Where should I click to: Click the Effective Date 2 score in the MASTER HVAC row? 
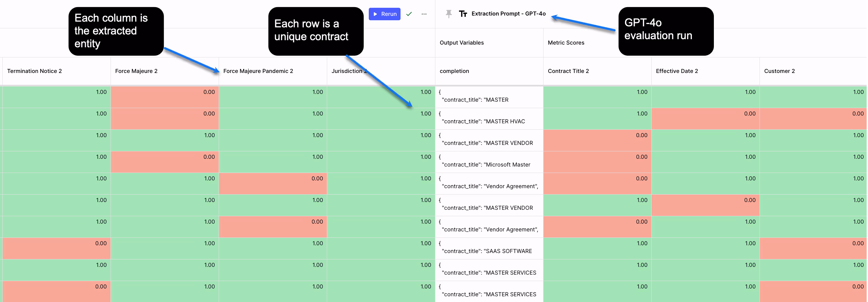705,119
